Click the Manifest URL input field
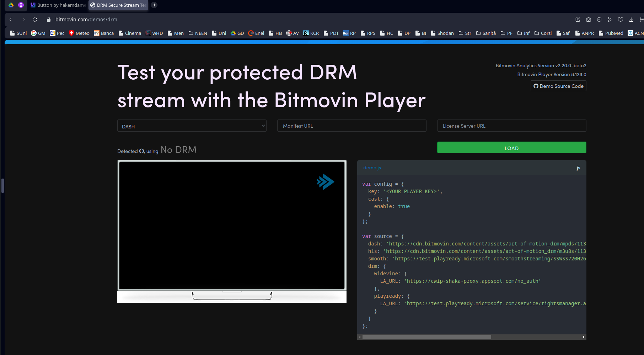This screenshot has width=644, height=355. click(x=352, y=126)
